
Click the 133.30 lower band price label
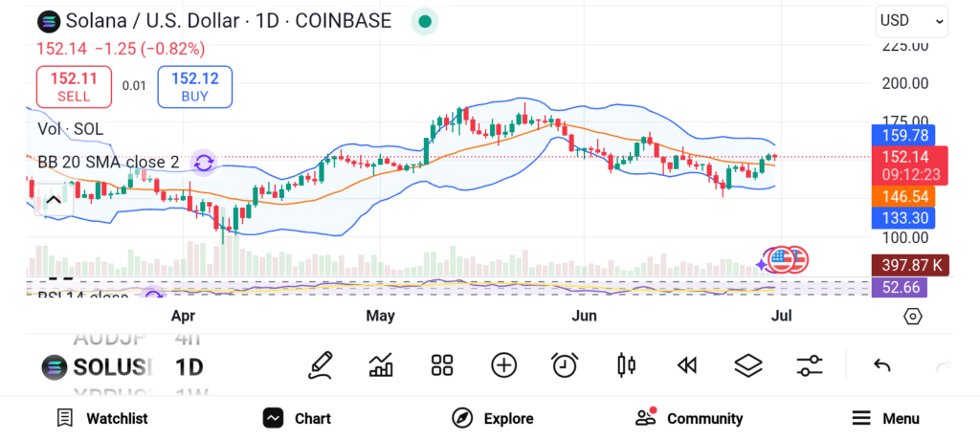(x=903, y=218)
